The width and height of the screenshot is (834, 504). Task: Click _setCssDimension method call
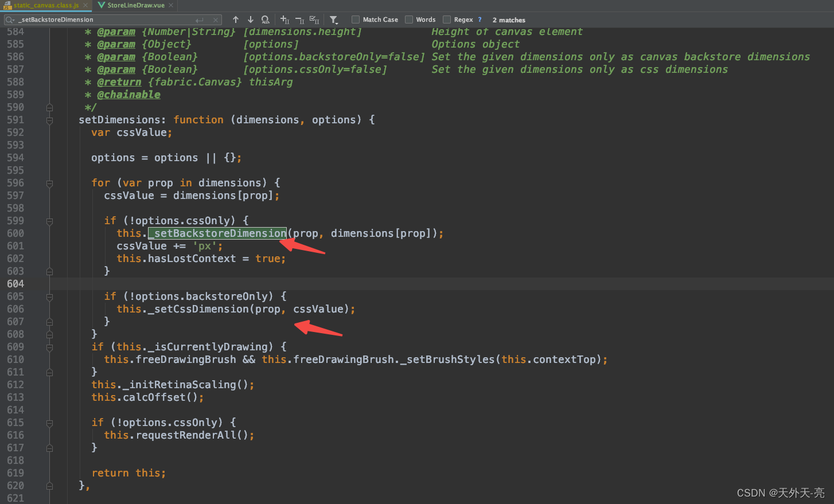(198, 309)
